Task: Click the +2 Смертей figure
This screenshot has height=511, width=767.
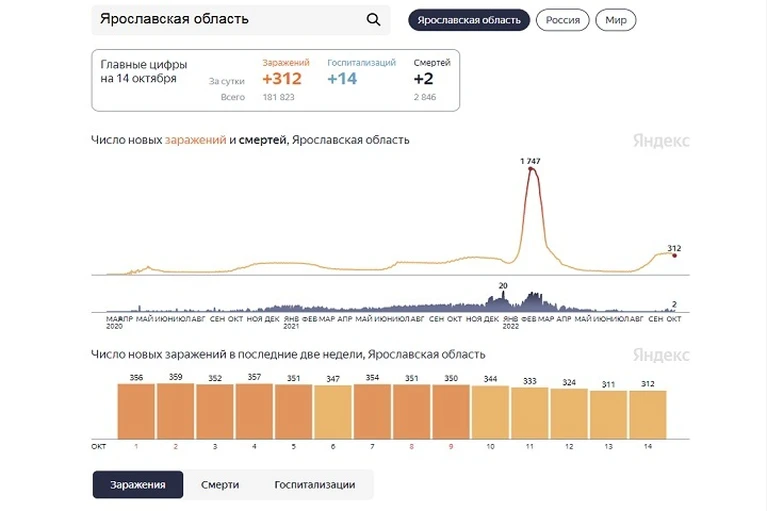Action: 424,79
